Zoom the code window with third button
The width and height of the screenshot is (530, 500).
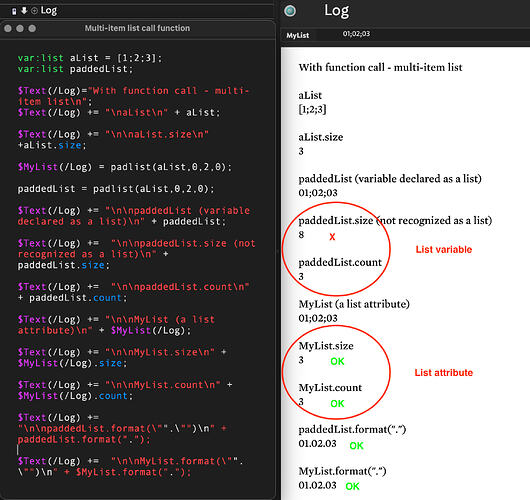[x=32, y=28]
